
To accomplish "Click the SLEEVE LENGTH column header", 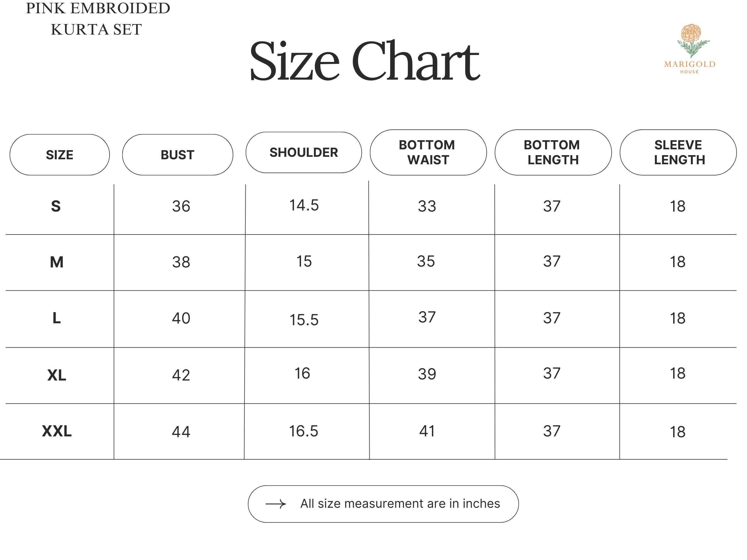I will pos(678,152).
